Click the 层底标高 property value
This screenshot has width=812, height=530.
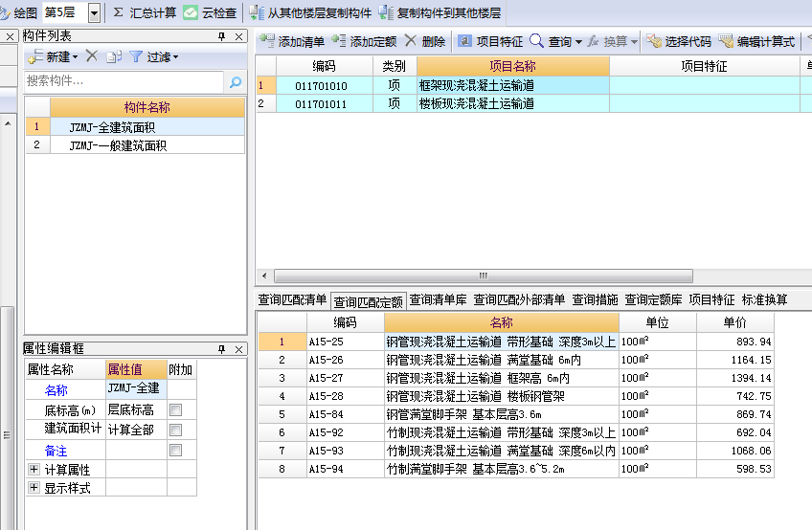136,409
